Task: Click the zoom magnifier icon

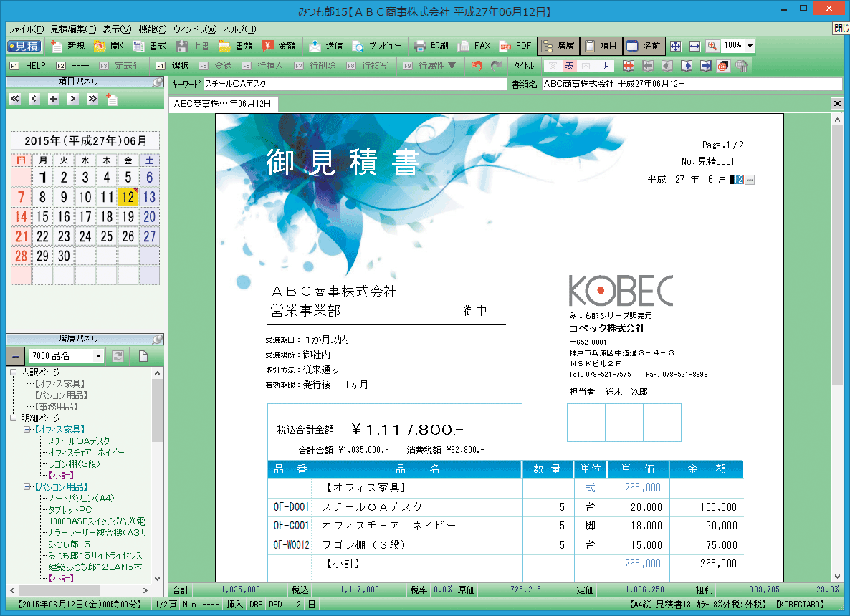Action: click(x=712, y=46)
